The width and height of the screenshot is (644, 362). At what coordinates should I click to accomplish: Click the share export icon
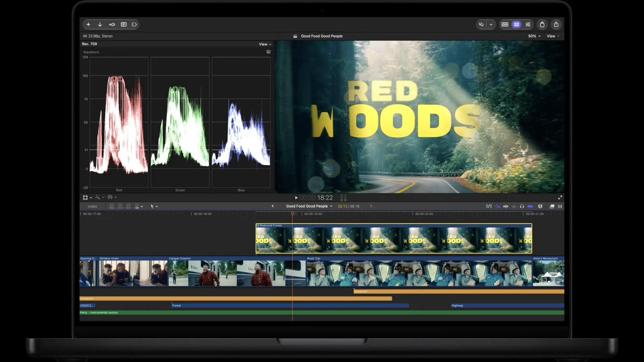click(556, 24)
